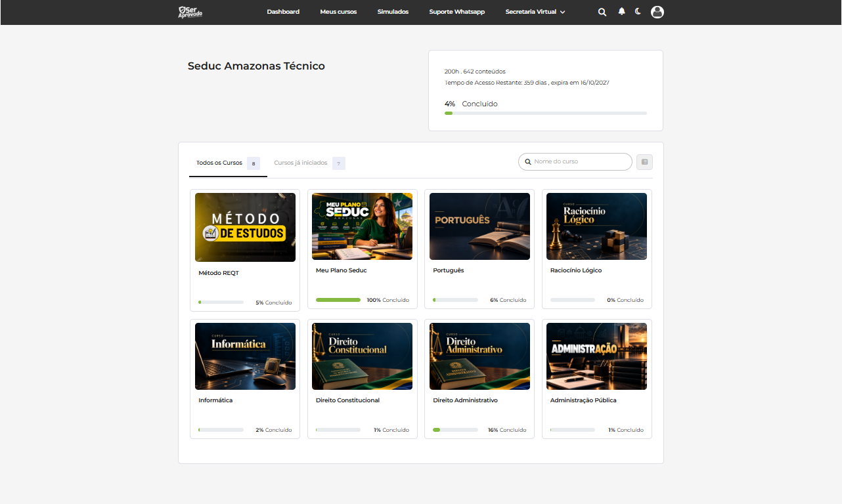Open the Raciocínio Lógico course thumbnail

(596, 226)
